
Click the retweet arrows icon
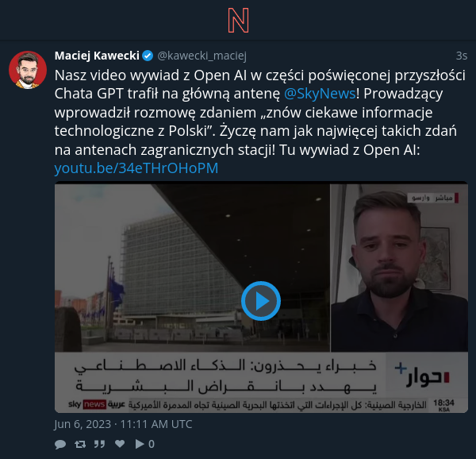pos(80,444)
